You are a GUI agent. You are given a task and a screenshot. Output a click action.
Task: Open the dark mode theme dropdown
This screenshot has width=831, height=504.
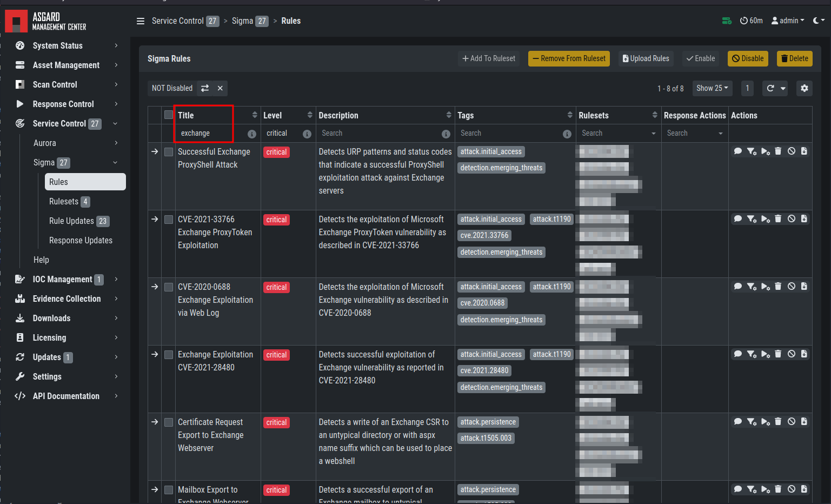coord(819,21)
